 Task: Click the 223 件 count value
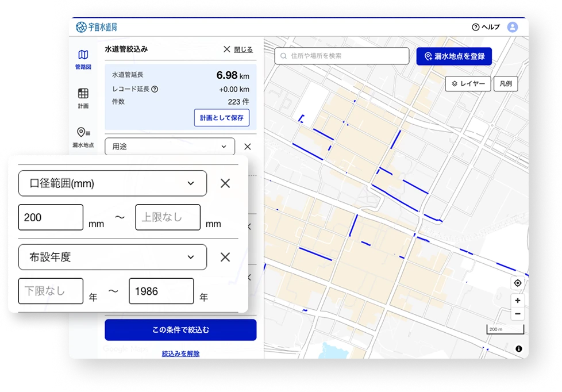pos(238,102)
